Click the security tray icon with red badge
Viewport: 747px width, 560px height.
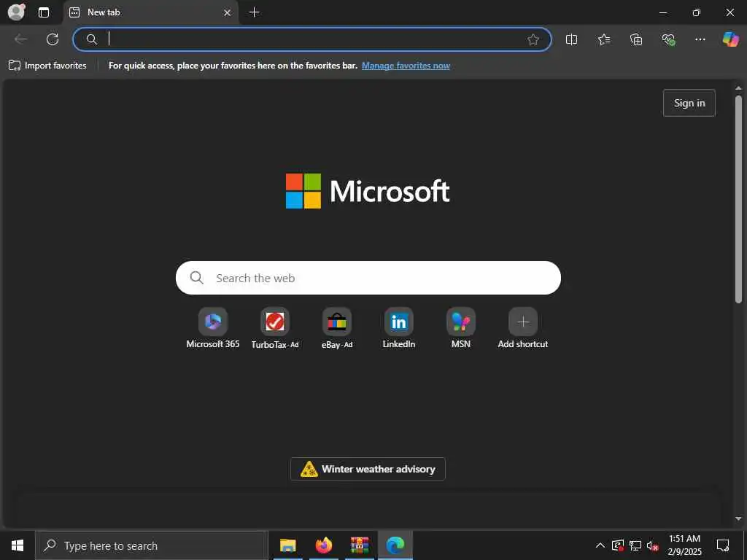point(617,545)
